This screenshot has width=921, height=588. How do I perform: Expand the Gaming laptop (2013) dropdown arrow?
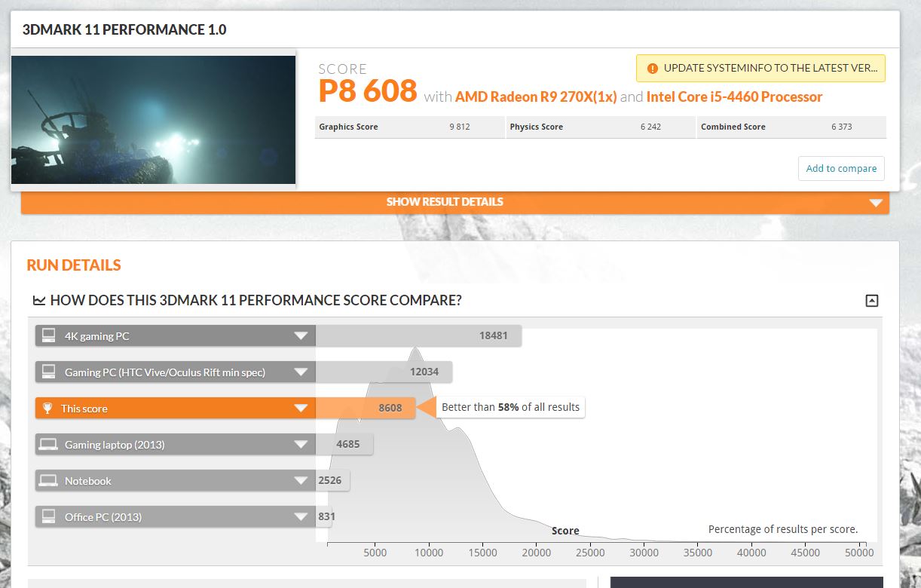301,445
